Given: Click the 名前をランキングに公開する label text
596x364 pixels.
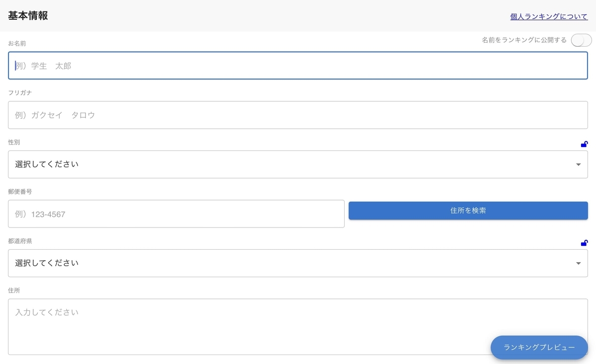Looking at the screenshot, I should pos(524,40).
